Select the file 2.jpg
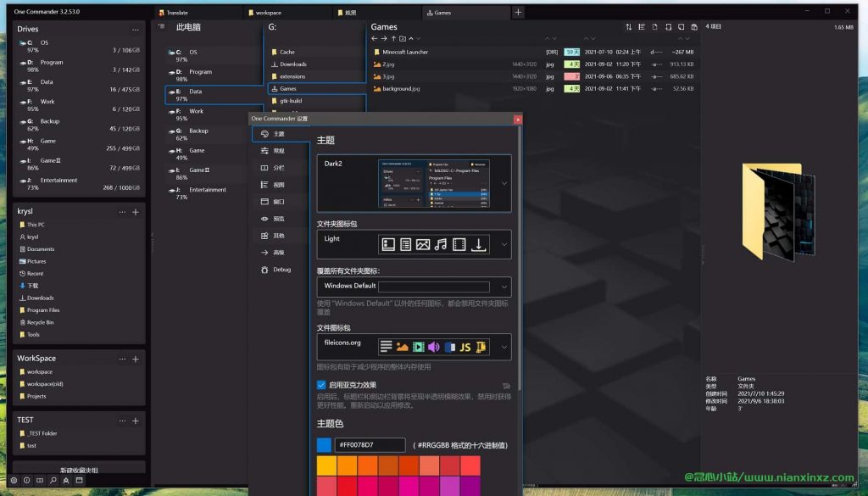The width and height of the screenshot is (868, 496). tap(534, 64)
